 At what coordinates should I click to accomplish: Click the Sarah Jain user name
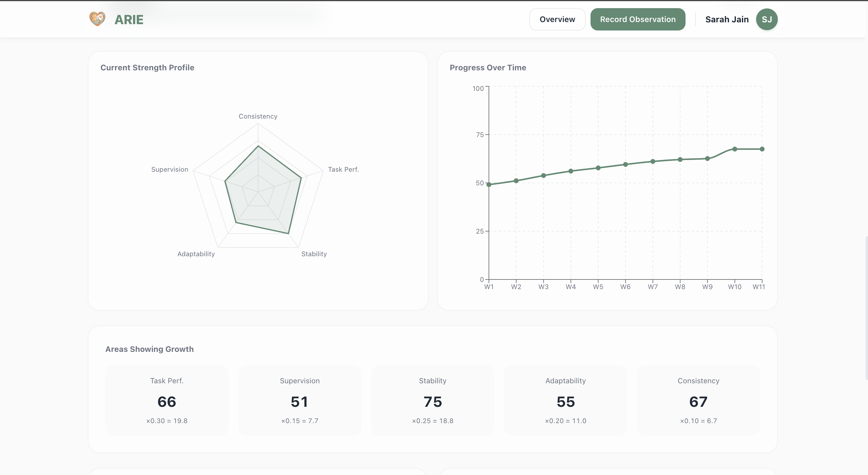(x=727, y=19)
